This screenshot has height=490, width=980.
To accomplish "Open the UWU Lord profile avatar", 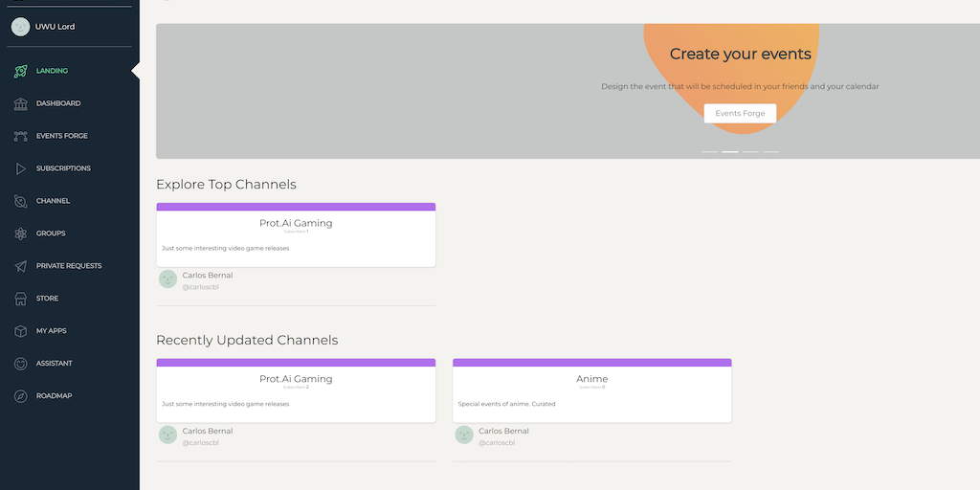I will pos(20,27).
